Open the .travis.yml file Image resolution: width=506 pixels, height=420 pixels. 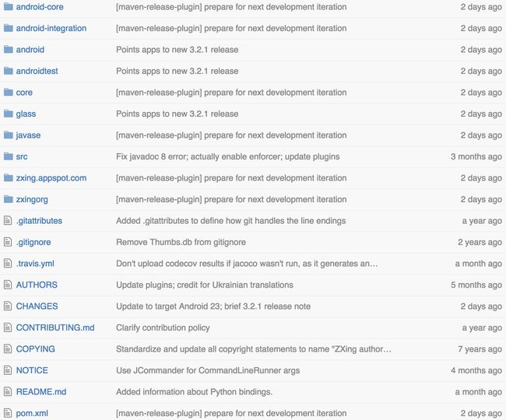tap(35, 264)
